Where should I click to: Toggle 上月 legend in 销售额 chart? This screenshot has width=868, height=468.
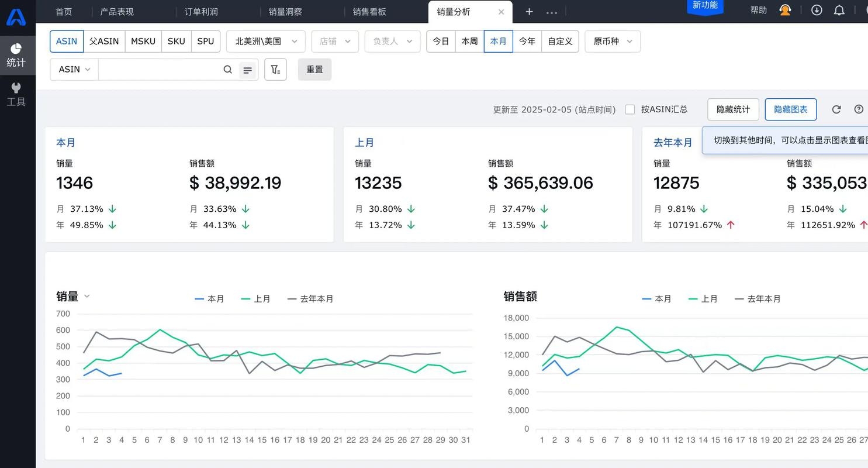click(703, 299)
